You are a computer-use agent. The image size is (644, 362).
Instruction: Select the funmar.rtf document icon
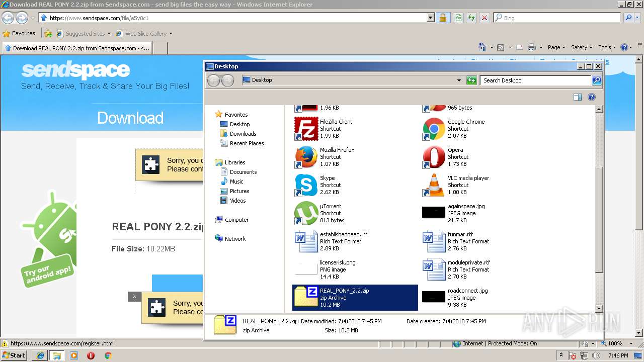click(x=434, y=241)
